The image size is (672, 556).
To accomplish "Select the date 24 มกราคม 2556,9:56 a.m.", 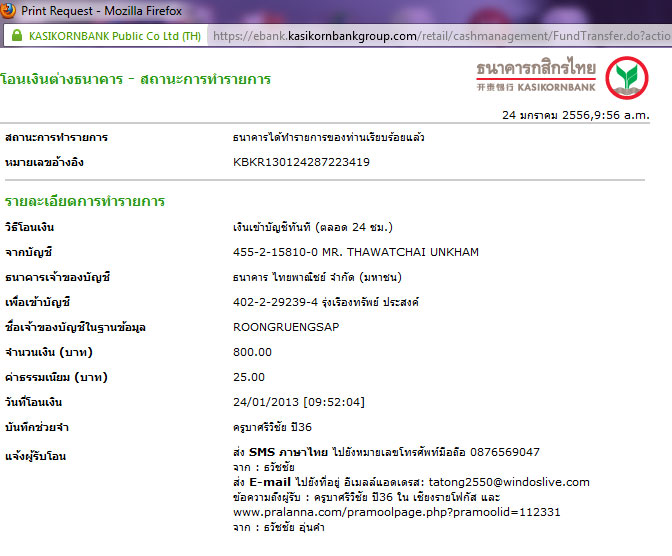I will 576,115.
